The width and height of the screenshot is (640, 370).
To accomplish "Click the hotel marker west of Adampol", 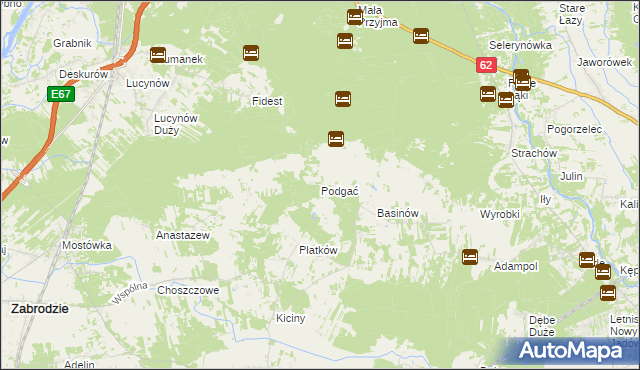I will (x=470, y=257).
